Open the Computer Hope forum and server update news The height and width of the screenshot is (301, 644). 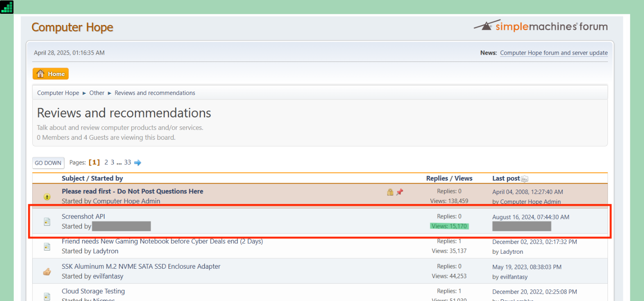tap(554, 53)
